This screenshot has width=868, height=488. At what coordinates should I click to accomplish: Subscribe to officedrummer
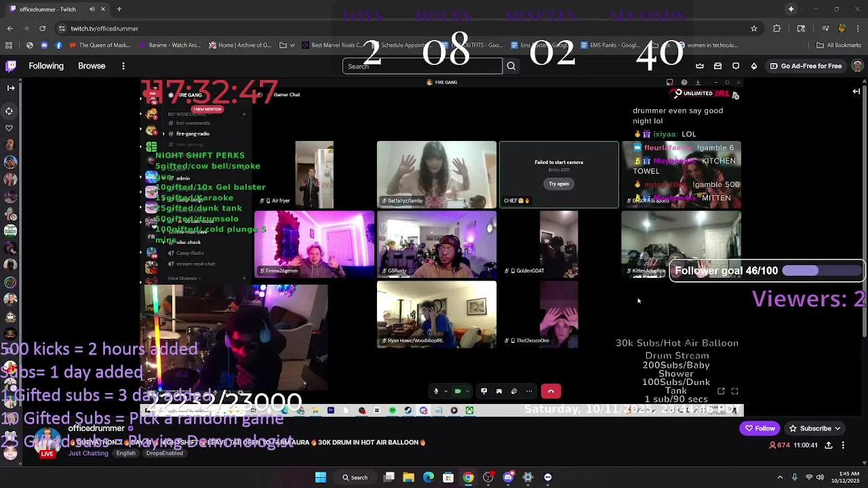click(x=815, y=428)
